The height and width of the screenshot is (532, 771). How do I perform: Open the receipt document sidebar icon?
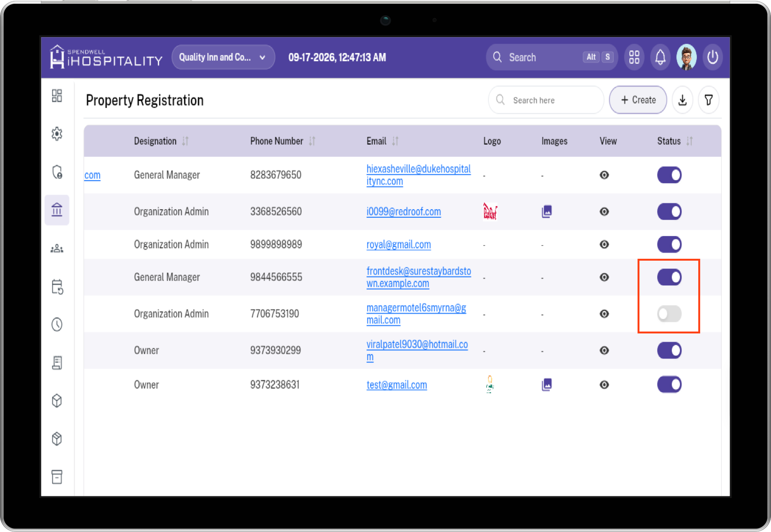click(x=57, y=362)
